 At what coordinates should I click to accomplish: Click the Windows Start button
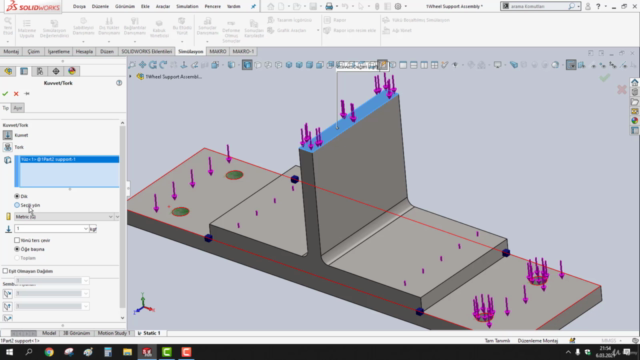9,352
